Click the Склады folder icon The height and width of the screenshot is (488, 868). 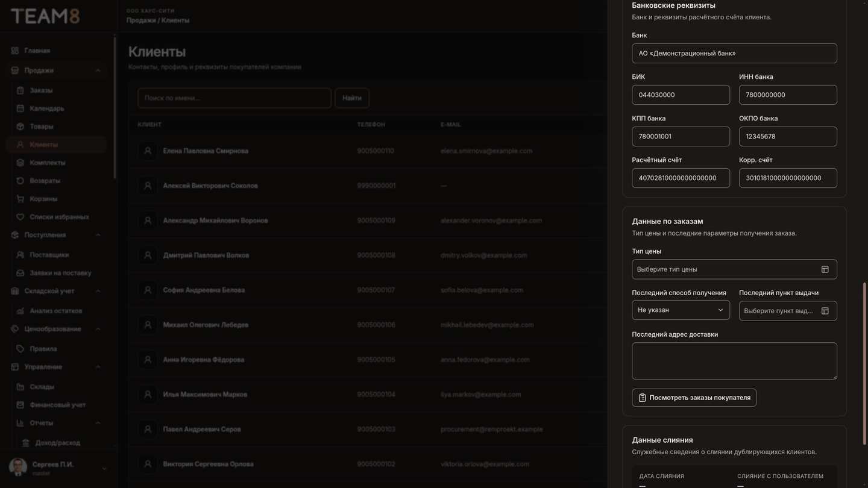pos(20,387)
